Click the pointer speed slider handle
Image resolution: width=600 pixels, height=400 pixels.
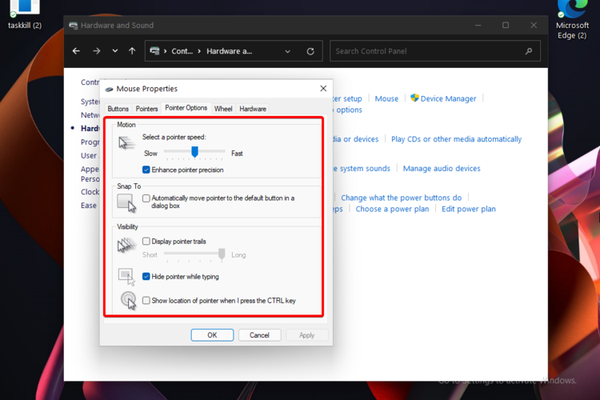195,152
